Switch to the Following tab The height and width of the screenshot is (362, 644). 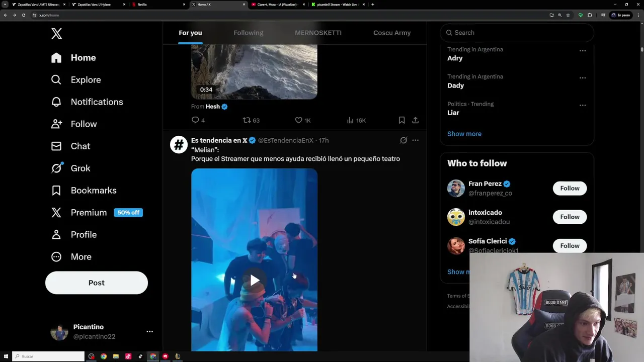pyautogui.click(x=249, y=33)
